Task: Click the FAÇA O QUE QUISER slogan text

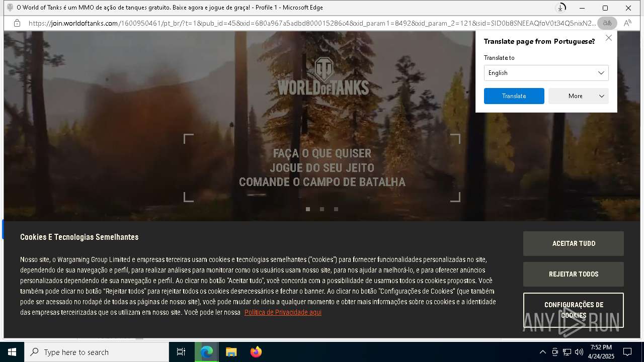Action: [x=322, y=153]
